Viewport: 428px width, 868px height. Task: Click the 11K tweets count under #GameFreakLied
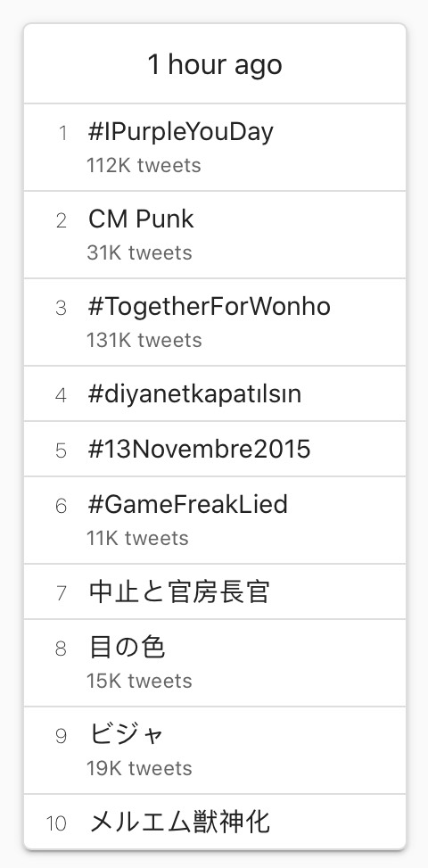click(137, 538)
